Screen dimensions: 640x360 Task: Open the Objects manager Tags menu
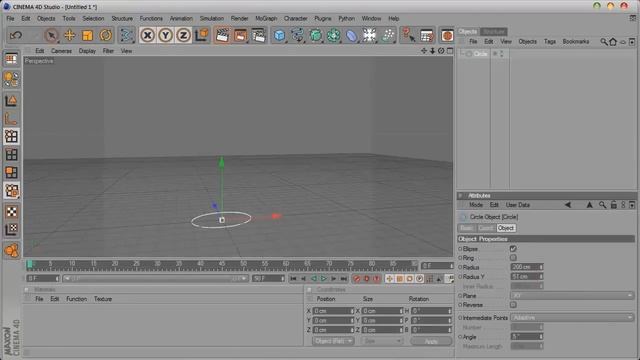549,42
